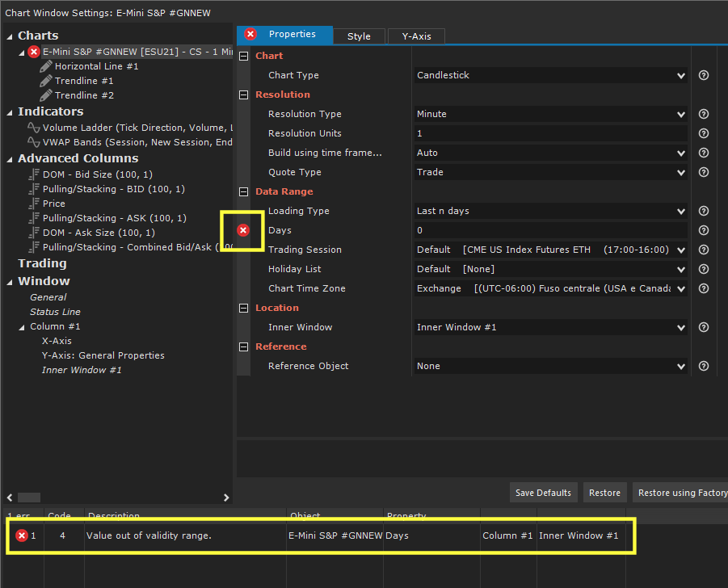Screen dimensions: 728x588
Task: Collapse the Indicators tree section
Action: click(x=9, y=112)
